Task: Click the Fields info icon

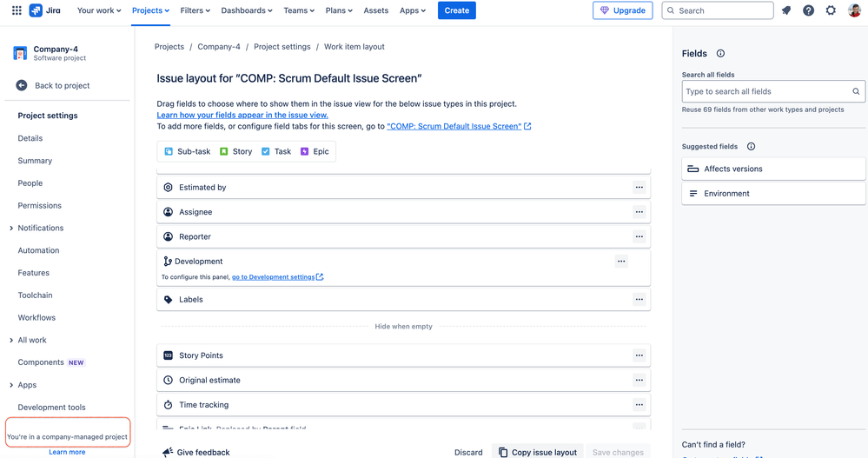Action: (720, 54)
